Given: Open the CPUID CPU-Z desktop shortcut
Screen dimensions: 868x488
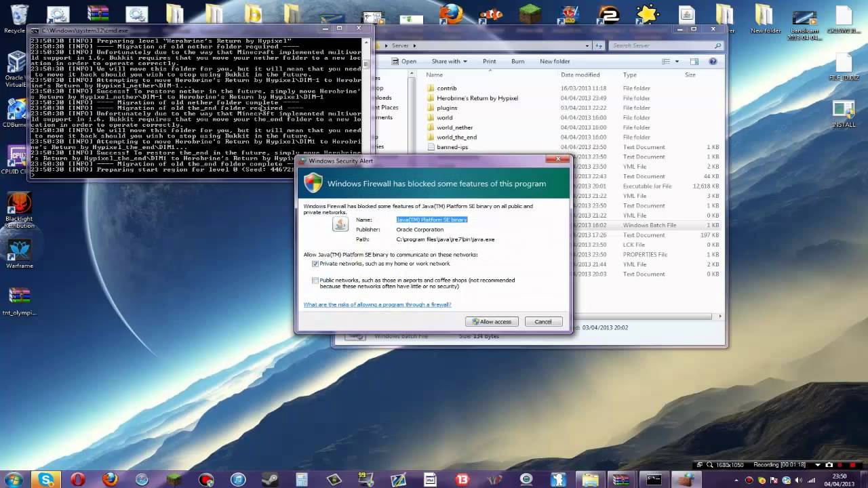Looking at the screenshot, I should [16, 161].
